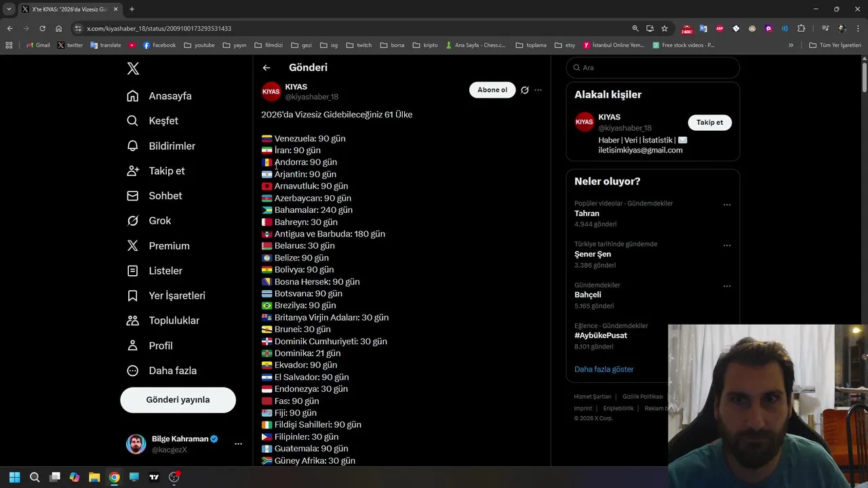Open Ana Sayfa - Chess.com bookmark
The image size is (868, 488).
pos(476,45)
